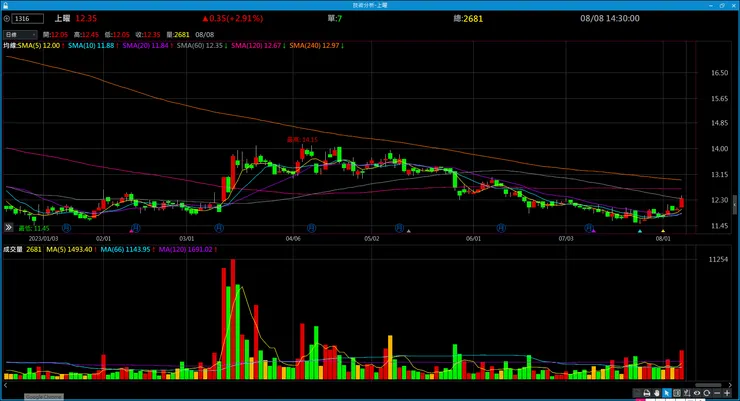This screenshot has width=740, height=401.
Task: Click the round add icon beside symbol box
Action: point(7,19)
